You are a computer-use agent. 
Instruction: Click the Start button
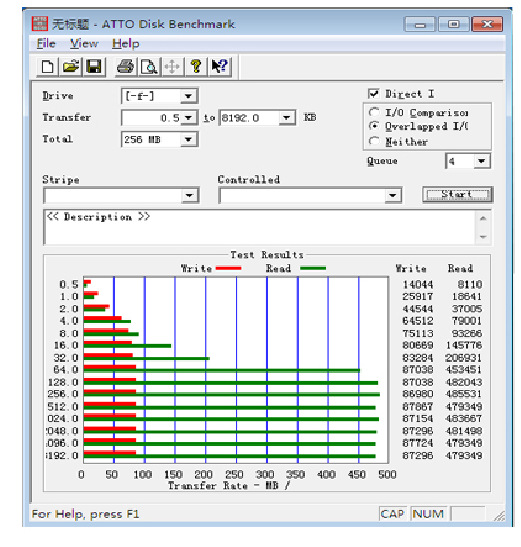tap(457, 194)
